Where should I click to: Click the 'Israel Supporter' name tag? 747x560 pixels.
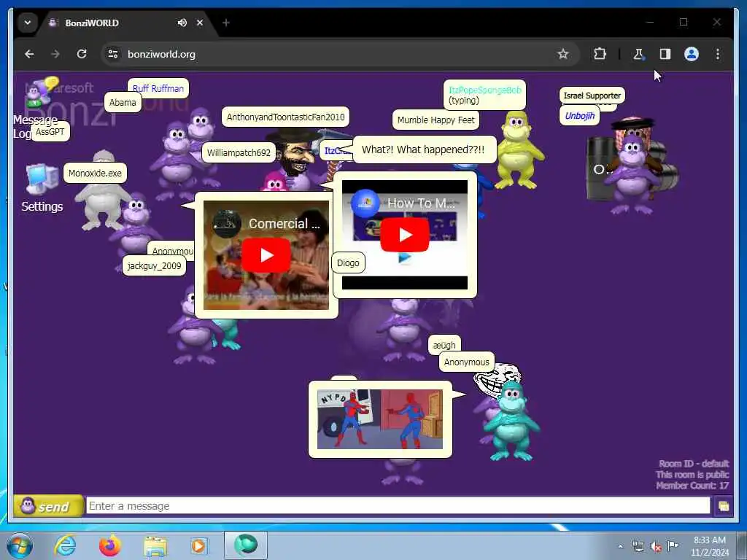point(592,96)
